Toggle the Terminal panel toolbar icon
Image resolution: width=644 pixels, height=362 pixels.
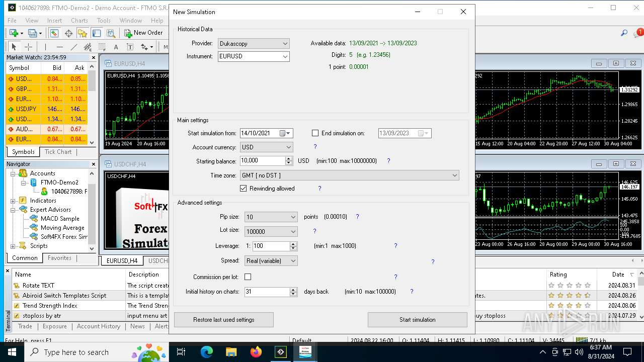[x=97, y=33]
